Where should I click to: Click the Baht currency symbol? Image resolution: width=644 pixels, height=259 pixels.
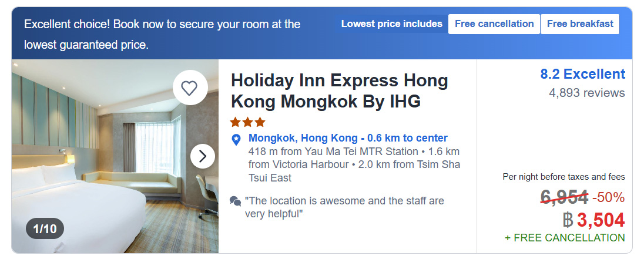568,220
